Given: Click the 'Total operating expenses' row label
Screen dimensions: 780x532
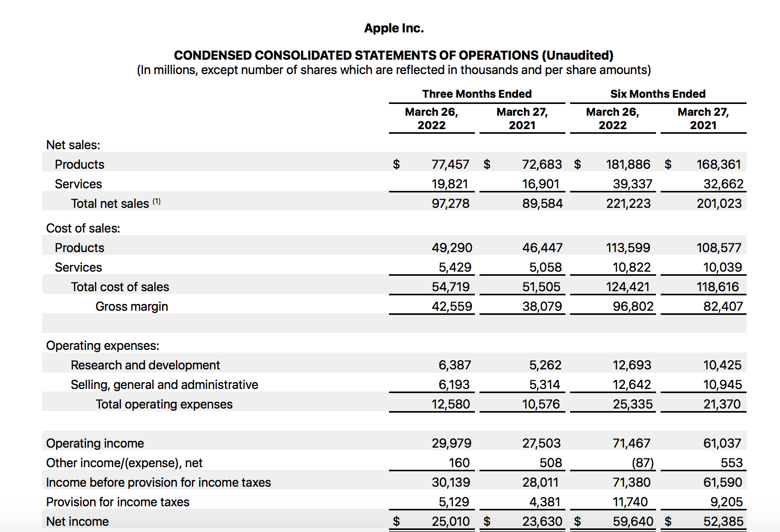Looking at the screenshot, I should (164, 404).
